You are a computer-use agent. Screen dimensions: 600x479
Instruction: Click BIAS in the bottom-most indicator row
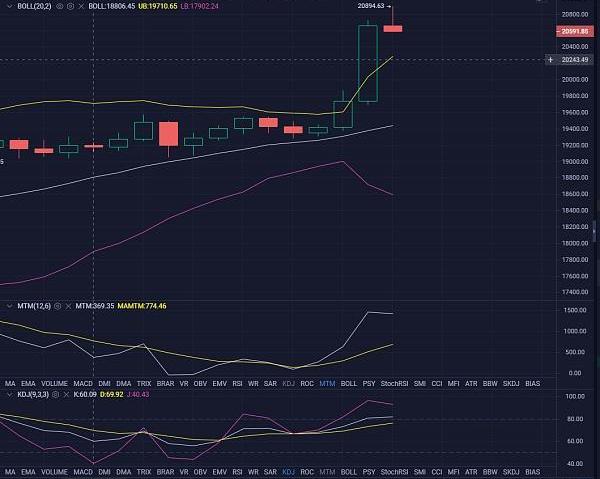tap(532, 470)
